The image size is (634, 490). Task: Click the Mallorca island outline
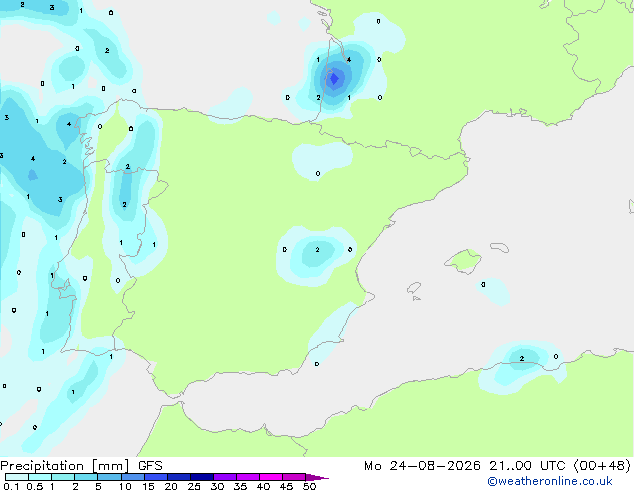[x=463, y=261]
